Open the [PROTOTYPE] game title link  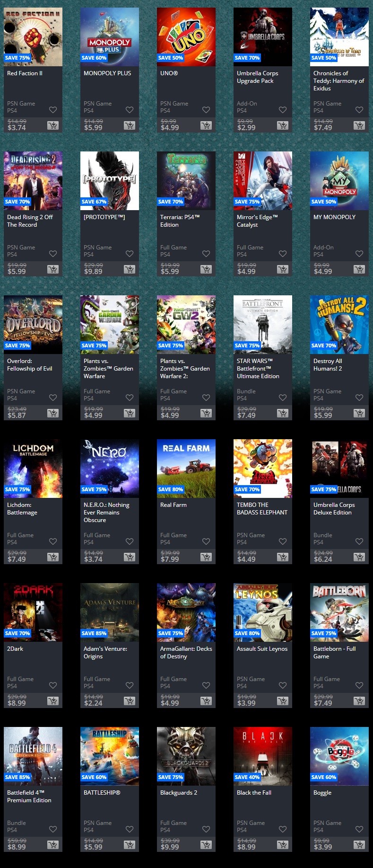pos(104,217)
